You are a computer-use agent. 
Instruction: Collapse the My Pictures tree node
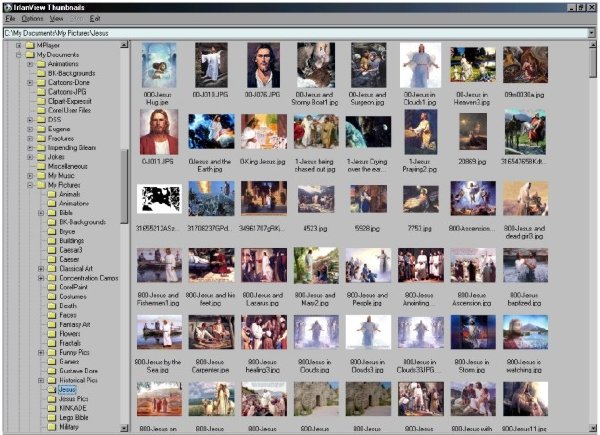[30, 185]
